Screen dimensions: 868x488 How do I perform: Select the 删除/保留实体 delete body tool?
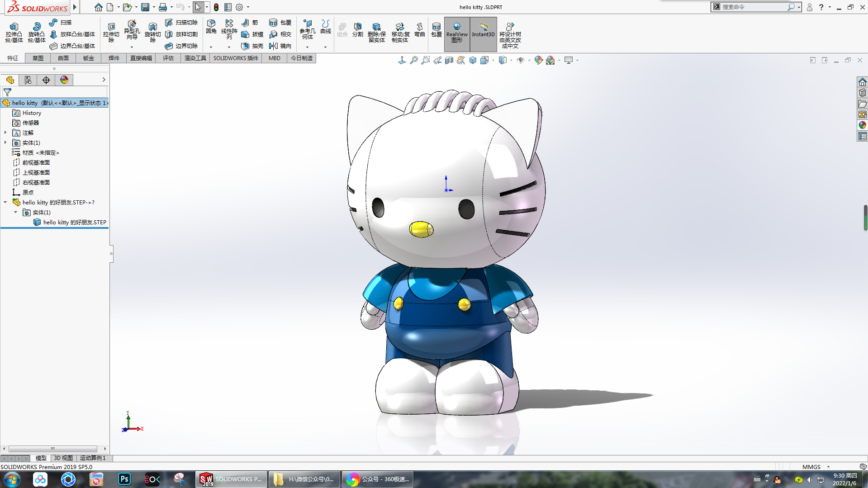[377, 33]
